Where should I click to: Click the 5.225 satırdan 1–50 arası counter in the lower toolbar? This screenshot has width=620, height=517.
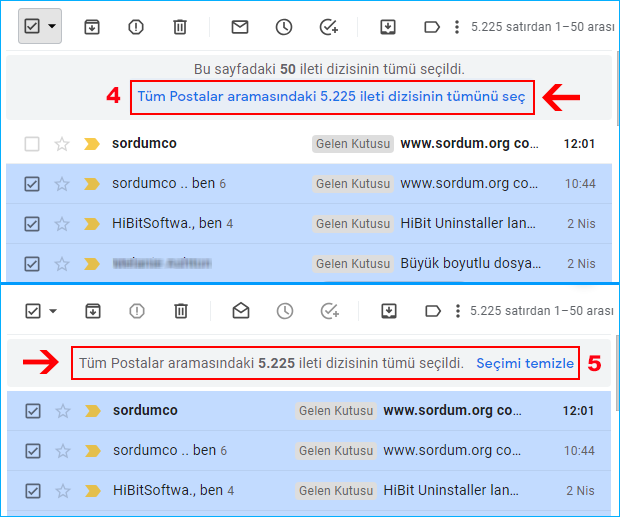tap(542, 311)
